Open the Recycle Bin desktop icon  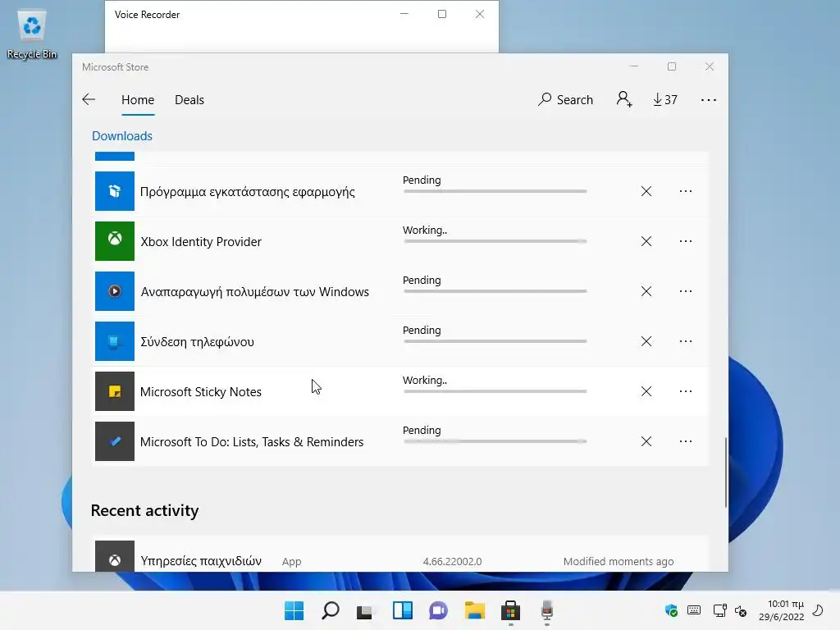pos(32,34)
